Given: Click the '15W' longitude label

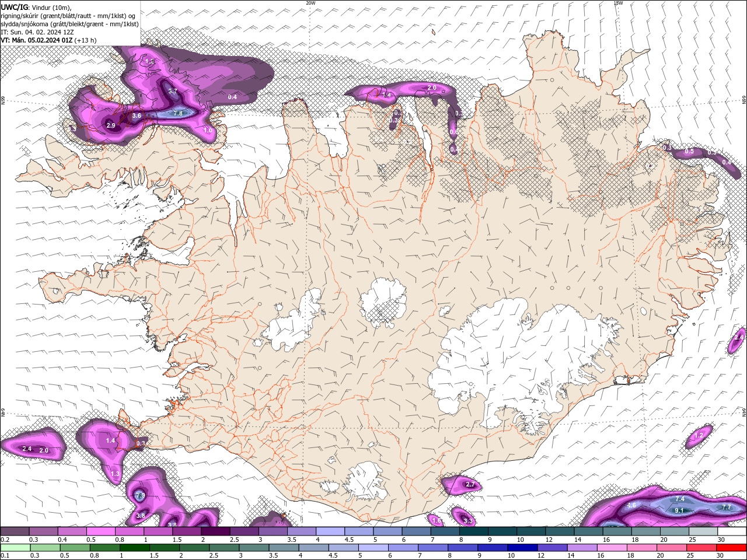Looking at the screenshot, I should point(618,3).
